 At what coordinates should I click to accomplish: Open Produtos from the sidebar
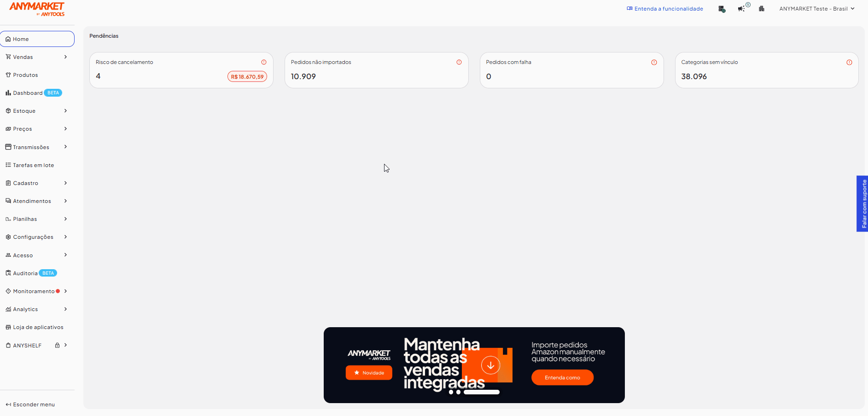click(x=25, y=75)
